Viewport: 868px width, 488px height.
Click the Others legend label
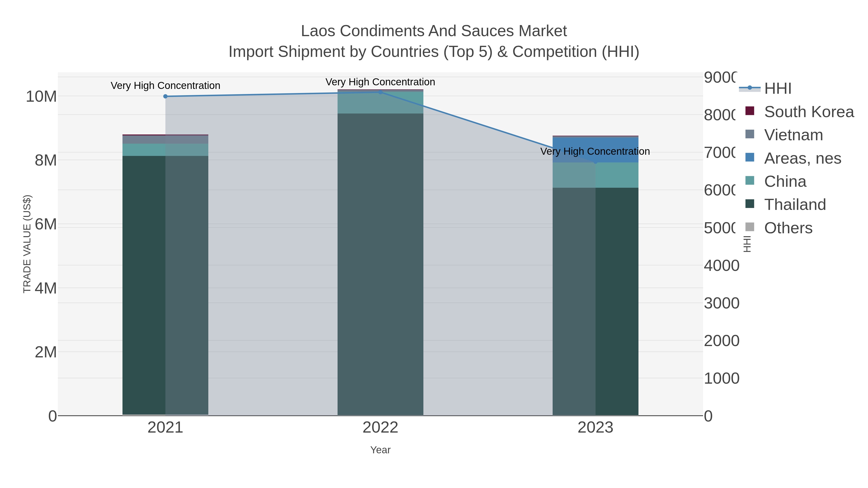[788, 228]
